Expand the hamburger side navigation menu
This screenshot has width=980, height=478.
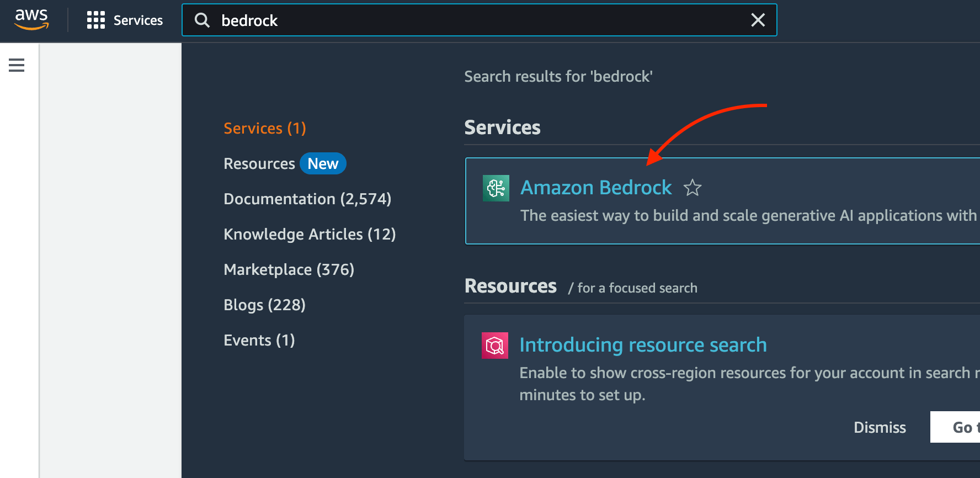(17, 65)
